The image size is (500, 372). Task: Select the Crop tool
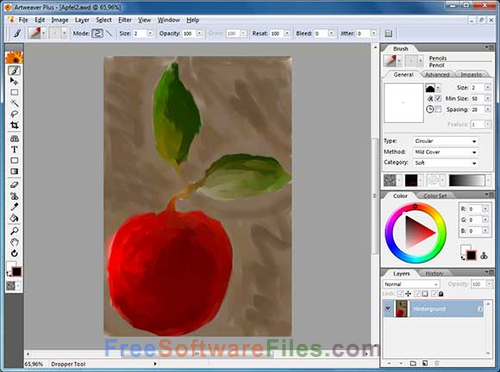click(14, 125)
